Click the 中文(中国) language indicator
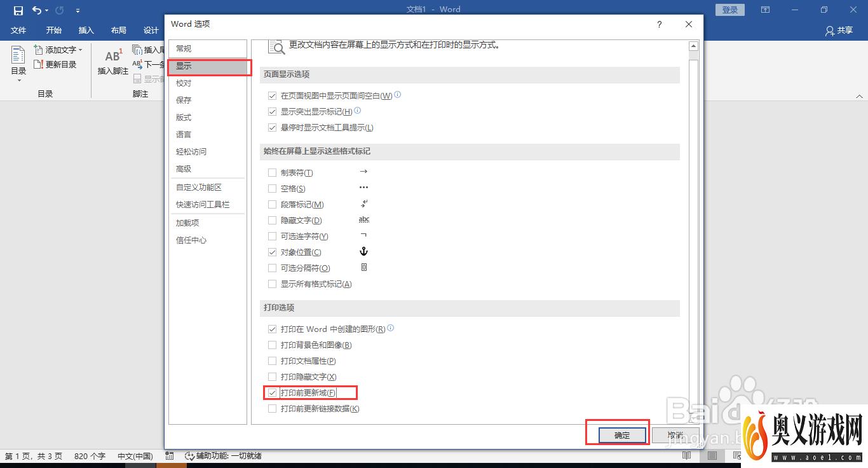The width and height of the screenshot is (868, 468). (135, 456)
